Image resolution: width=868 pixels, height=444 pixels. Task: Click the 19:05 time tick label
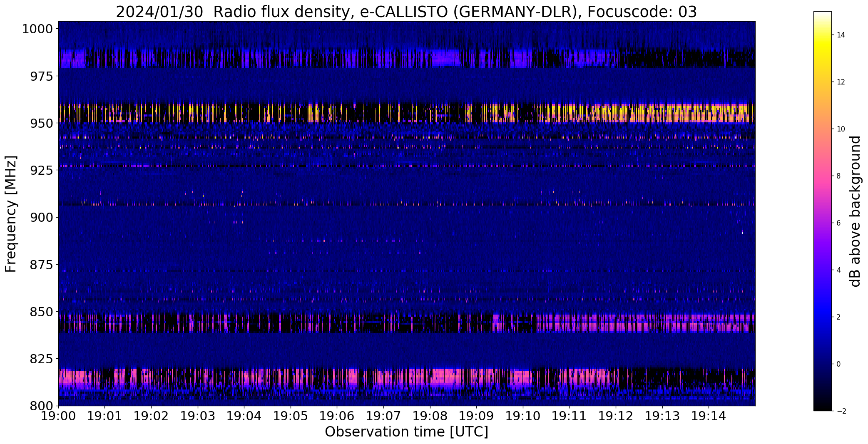291,416
